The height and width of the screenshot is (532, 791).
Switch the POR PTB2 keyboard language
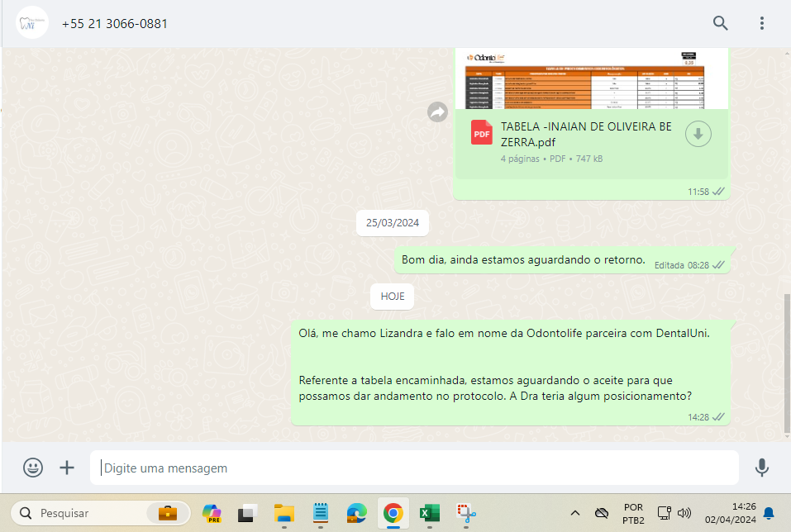pos(633,513)
